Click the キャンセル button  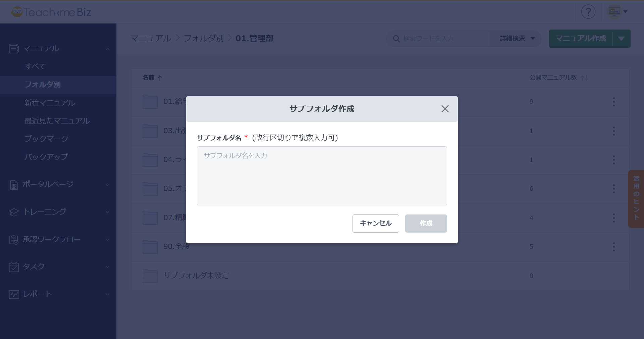pos(375,224)
